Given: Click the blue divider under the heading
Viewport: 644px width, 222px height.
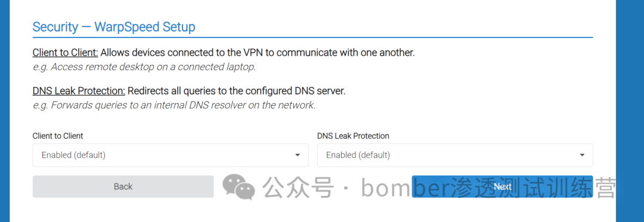Looking at the screenshot, I should tap(312, 37).
